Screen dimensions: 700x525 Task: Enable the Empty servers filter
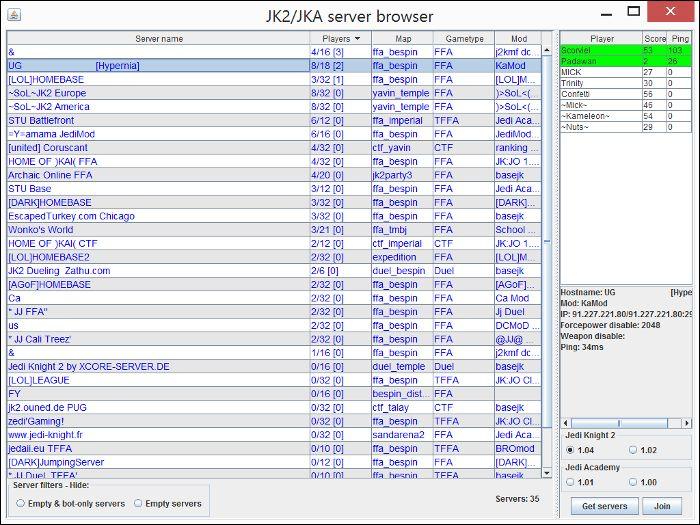tap(138, 503)
